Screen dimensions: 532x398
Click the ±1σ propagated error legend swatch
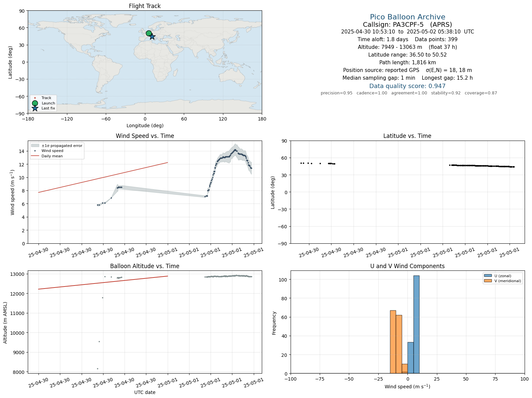click(35, 146)
